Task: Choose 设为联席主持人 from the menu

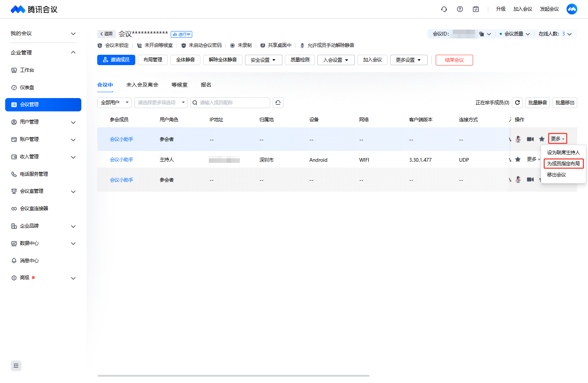Action: 563,152
